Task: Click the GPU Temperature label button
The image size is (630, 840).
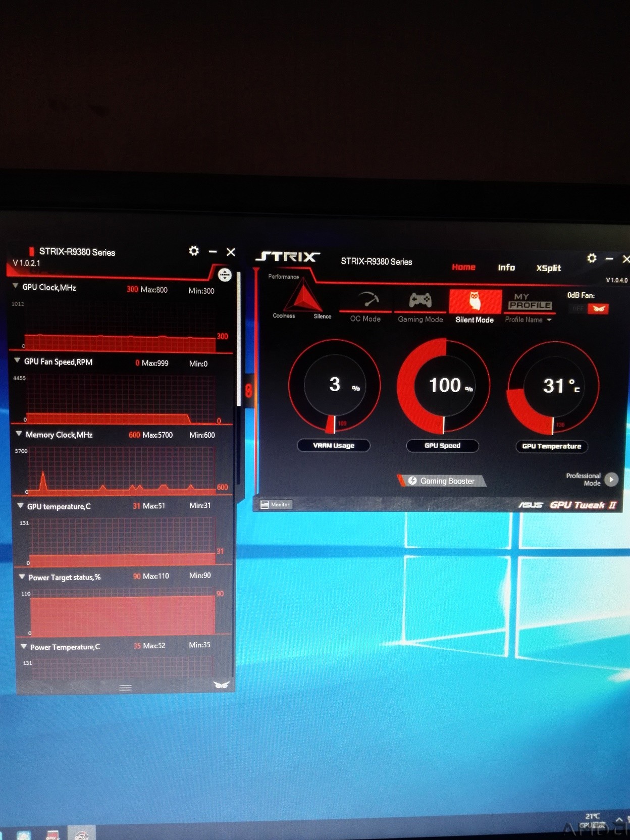Action: [552, 446]
